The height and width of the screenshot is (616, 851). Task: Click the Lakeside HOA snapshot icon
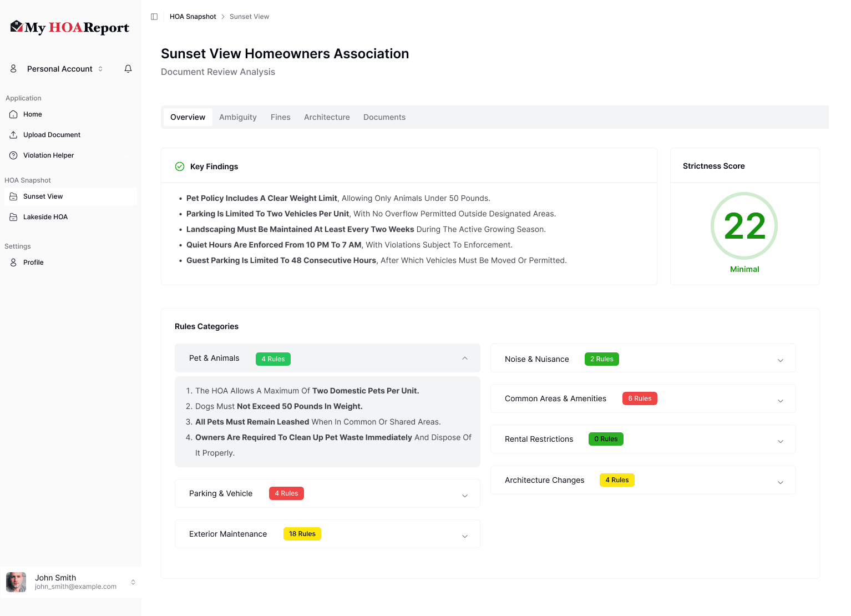tap(13, 217)
